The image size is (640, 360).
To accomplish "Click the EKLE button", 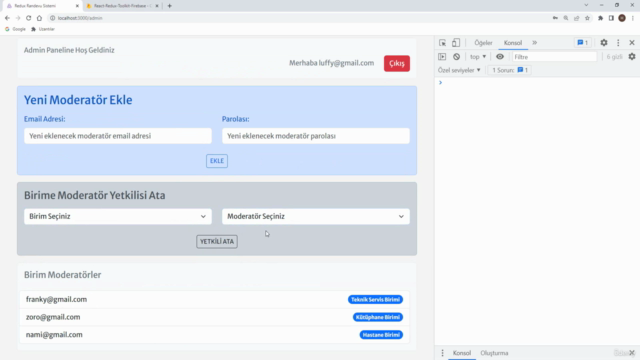I will [x=217, y=161].
